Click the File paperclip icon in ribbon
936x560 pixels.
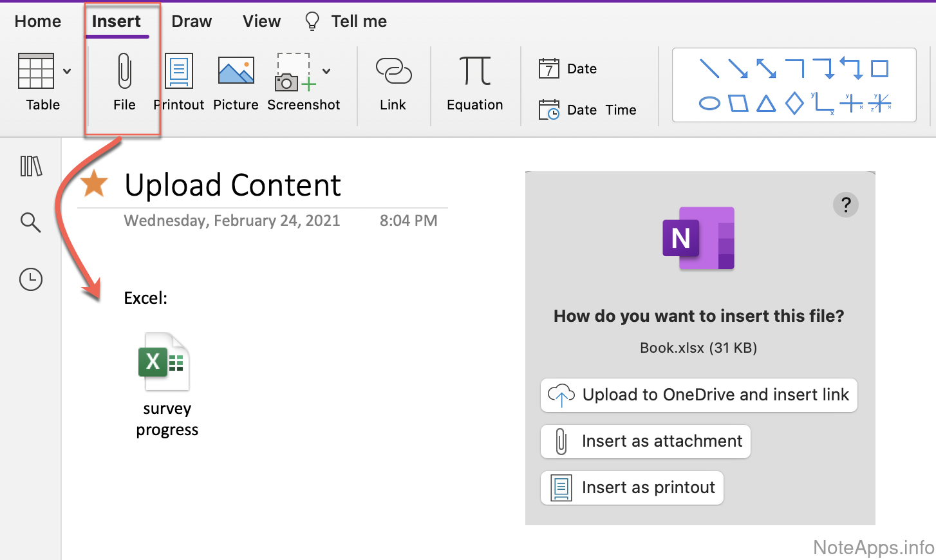point(124,71)
